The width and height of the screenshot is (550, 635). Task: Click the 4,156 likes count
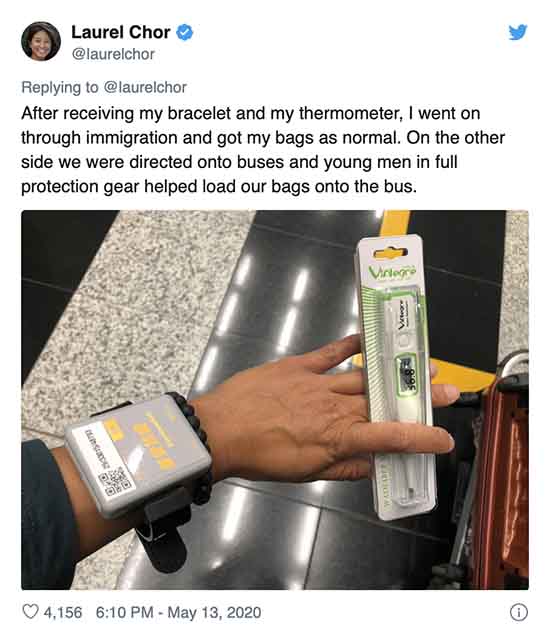(63, 612)
